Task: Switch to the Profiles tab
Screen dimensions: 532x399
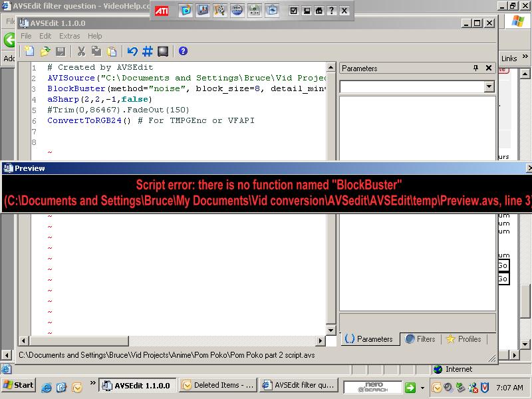Action: (x=464, y=339)
